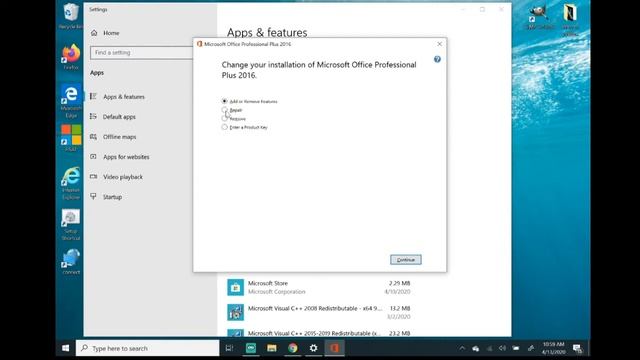
Task: Select Microsoft Visual C++ 2008 Redistributable entry
Action: pos(319,312)
